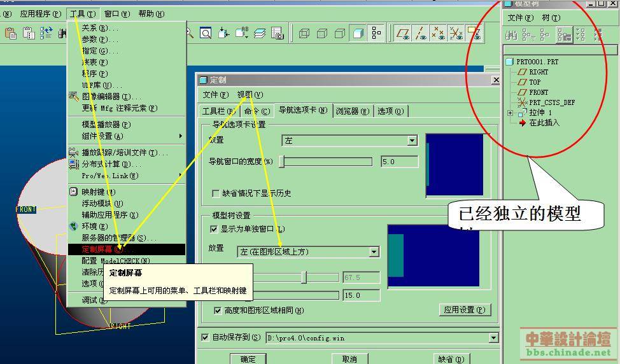Image resolution: width=620 pixels, height=364 pixels.
Task: Toggle datum points display icon
Action: (x=438, y=33)
